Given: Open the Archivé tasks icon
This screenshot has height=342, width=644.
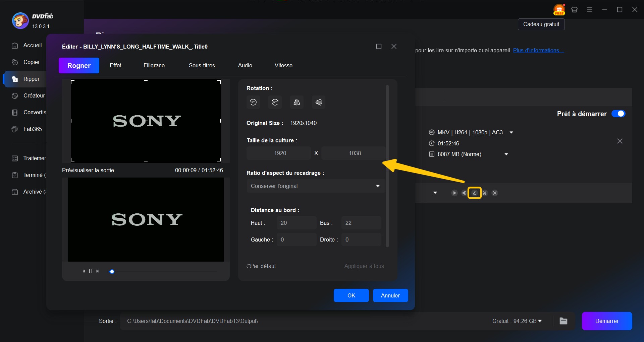Looking at the screenshot, I should (15, 192).
